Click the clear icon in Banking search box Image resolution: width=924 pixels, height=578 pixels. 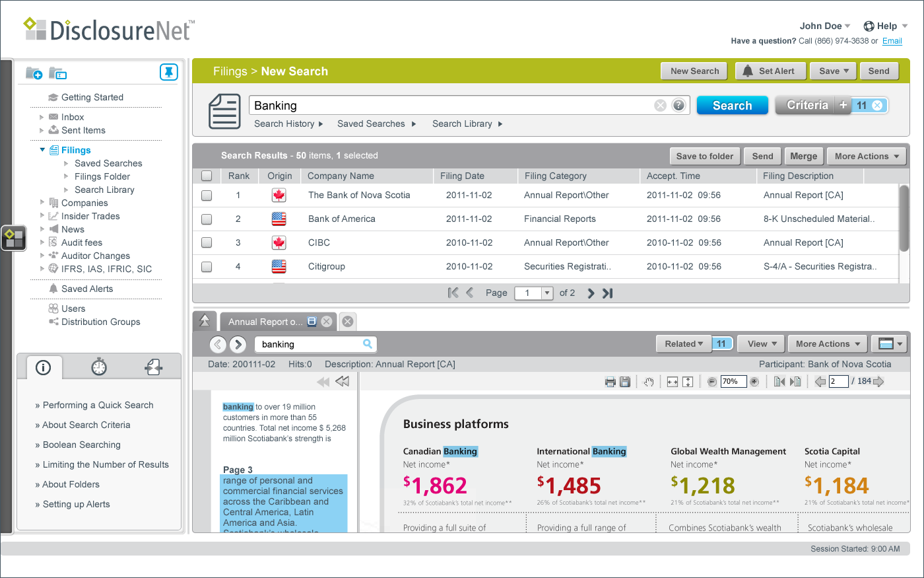(660, 106)
